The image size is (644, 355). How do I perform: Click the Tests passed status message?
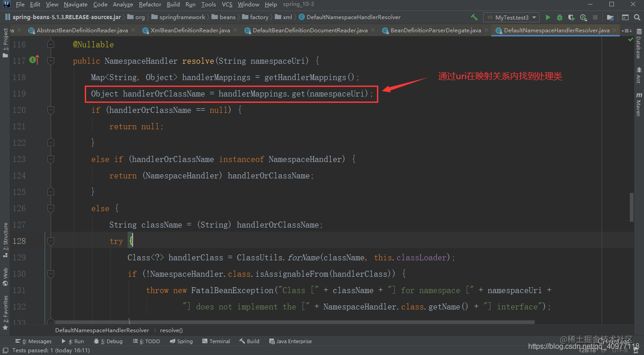coord(51,350)
